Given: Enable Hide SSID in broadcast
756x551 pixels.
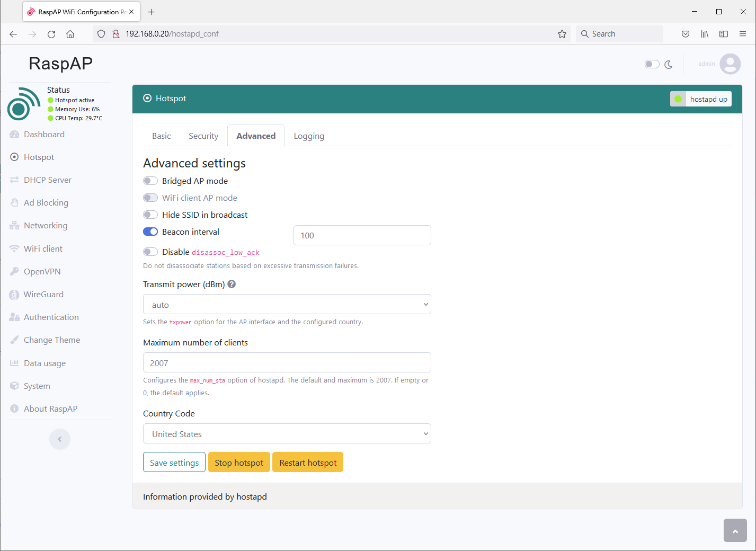Looking at the screenshot, I should [x=150, y=215].
